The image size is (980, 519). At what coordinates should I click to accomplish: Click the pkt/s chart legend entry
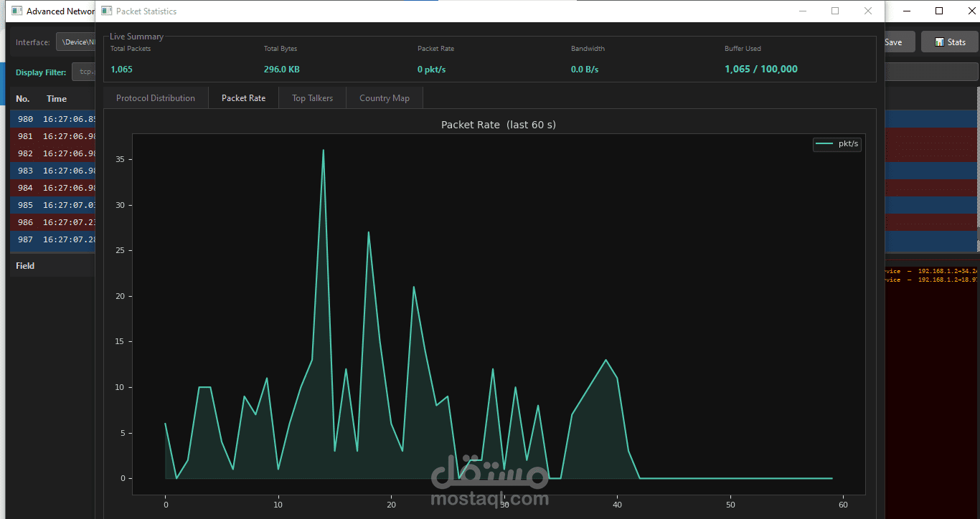(837, 143)
